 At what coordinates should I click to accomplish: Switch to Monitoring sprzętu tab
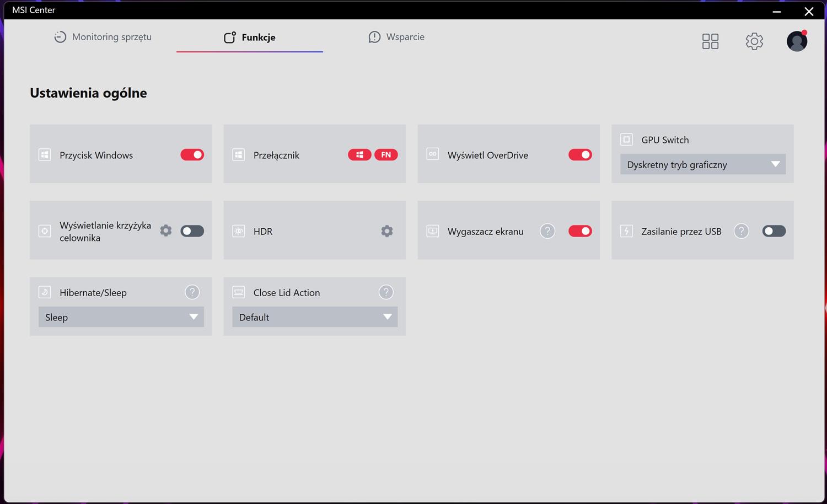point(103,37)
